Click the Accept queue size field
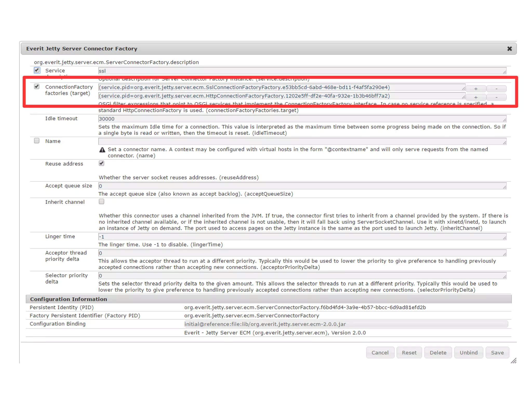Screen dimensions: 532x399 click(301, 186)
